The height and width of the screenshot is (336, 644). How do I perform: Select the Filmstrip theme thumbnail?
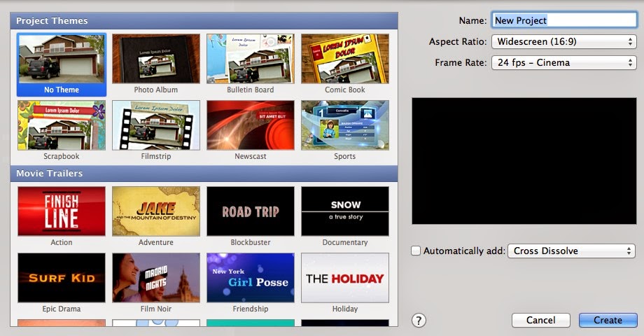point(156,125)
